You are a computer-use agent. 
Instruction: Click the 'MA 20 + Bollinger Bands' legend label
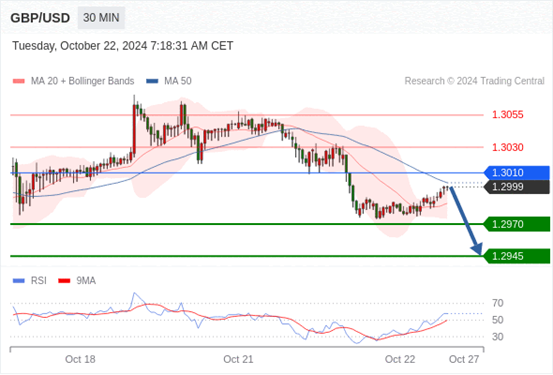click(83, 81)
